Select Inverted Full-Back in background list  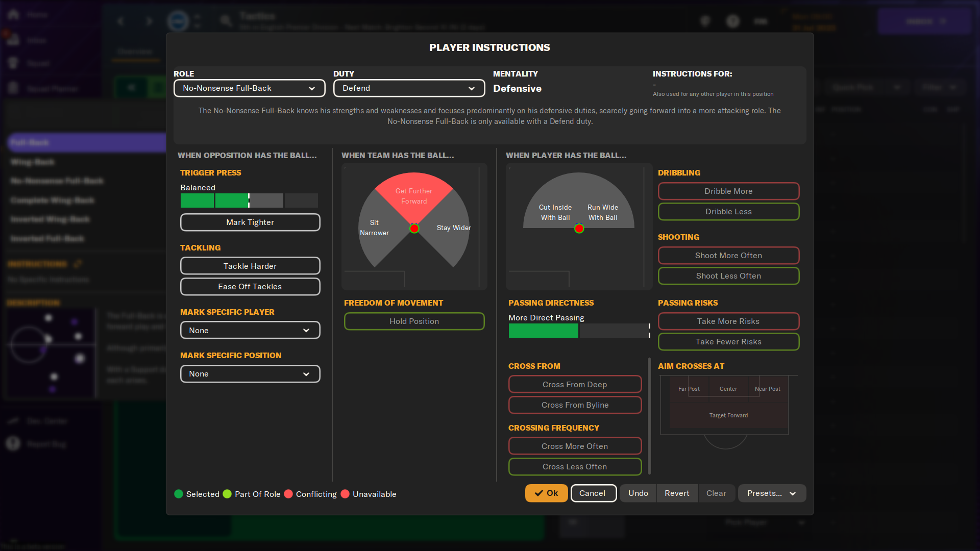point(47,239)
